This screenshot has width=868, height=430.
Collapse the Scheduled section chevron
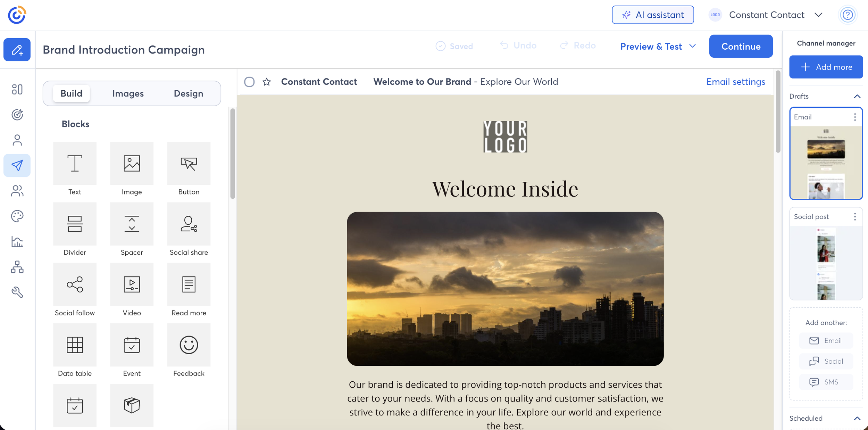(857, 418)
